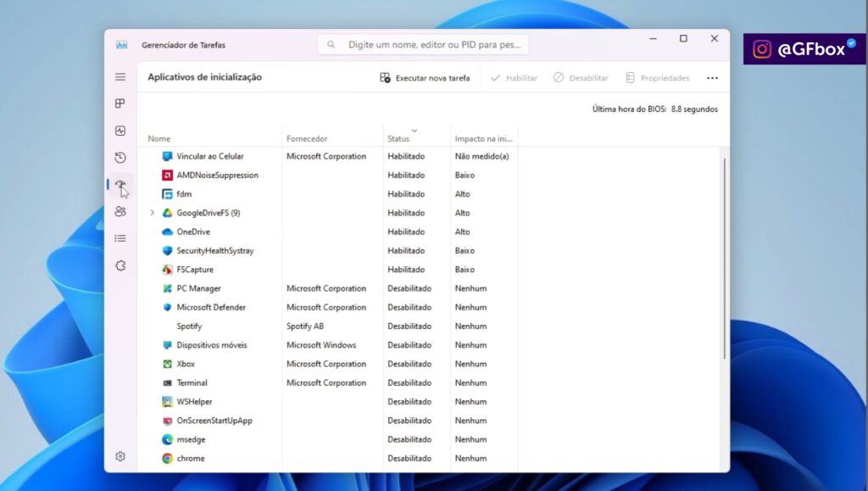
Task: Click the Propriedades button
Action: pos(657,78)
